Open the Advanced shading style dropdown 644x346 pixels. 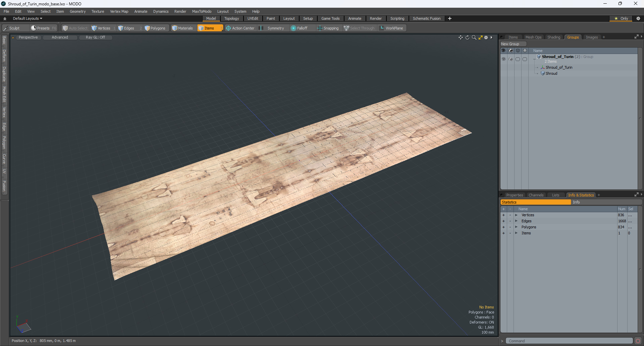pyautogui.click(x=60, y=37)
